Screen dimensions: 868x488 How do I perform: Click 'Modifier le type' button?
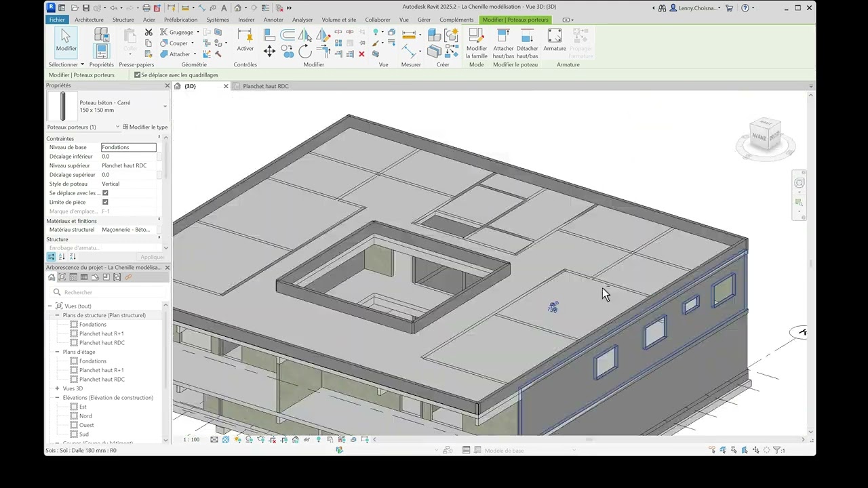tap(144, 127)
